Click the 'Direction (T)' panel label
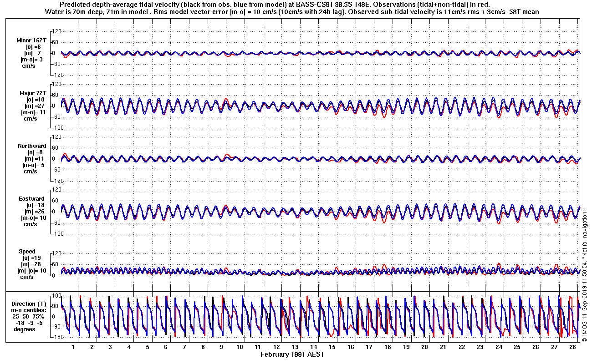The height and width of the screenshot is (364, 592). click(x=29, y=304)
